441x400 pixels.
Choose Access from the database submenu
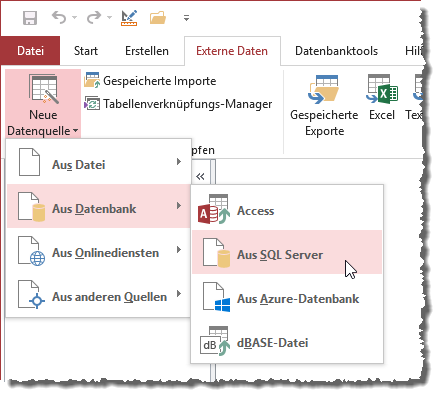tap(287, 208)
